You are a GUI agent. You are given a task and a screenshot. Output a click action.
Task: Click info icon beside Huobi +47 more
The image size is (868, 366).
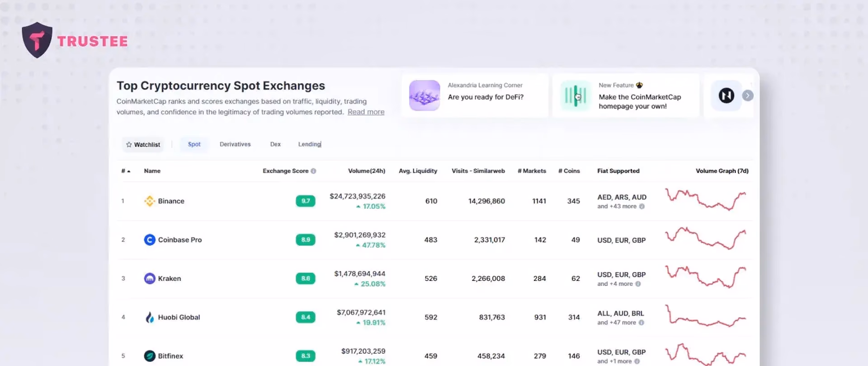pos(641,323)
